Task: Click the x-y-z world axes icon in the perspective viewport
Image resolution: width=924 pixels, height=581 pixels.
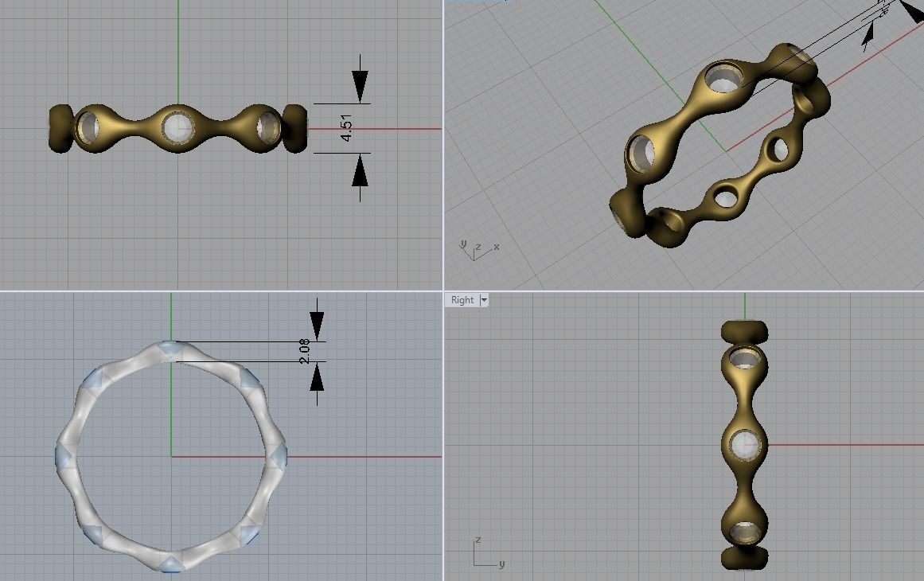Action: click(x=479, y=249)
